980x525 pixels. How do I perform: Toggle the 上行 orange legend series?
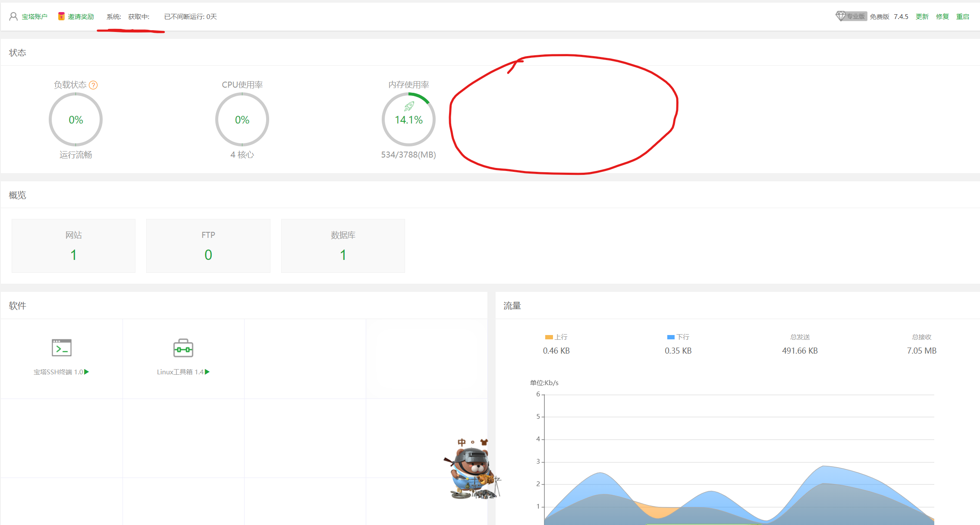coord(549,337)
